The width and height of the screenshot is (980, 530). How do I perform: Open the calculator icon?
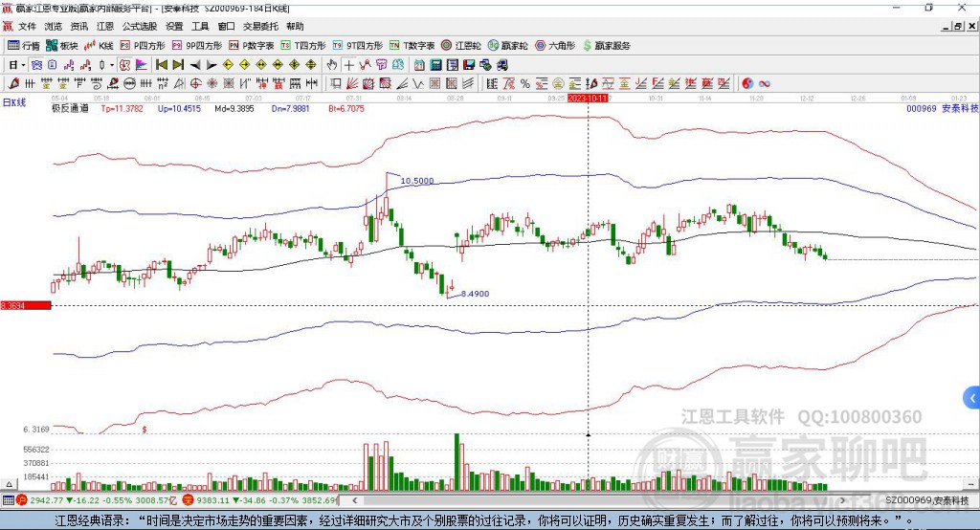436,65
